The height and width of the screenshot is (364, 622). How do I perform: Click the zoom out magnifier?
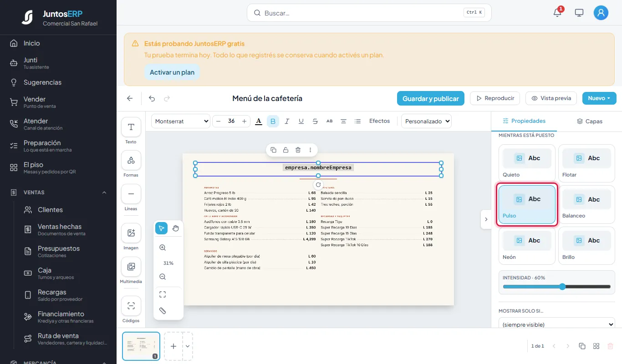pyautogui.click(x=163, y=277)
